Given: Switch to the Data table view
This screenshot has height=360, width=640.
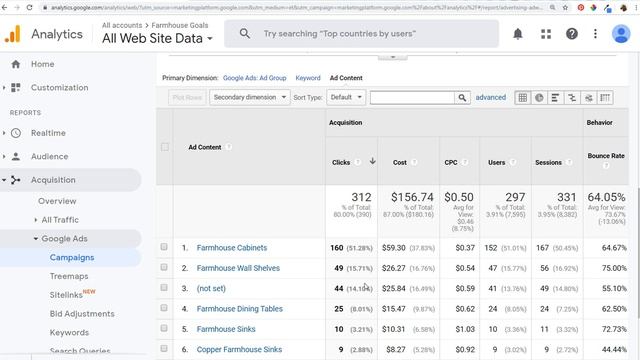Looking at the screenshot, I should (x=522, y=98).
